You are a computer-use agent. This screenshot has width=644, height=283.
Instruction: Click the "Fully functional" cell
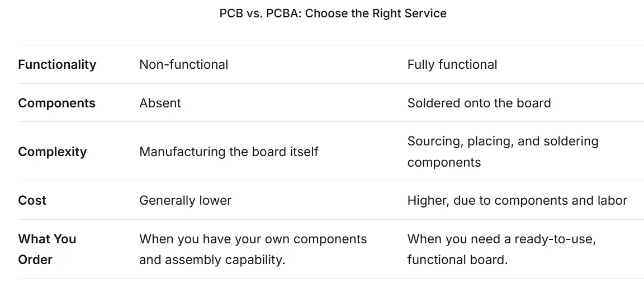pyautogui.click(x=452, y=64)
